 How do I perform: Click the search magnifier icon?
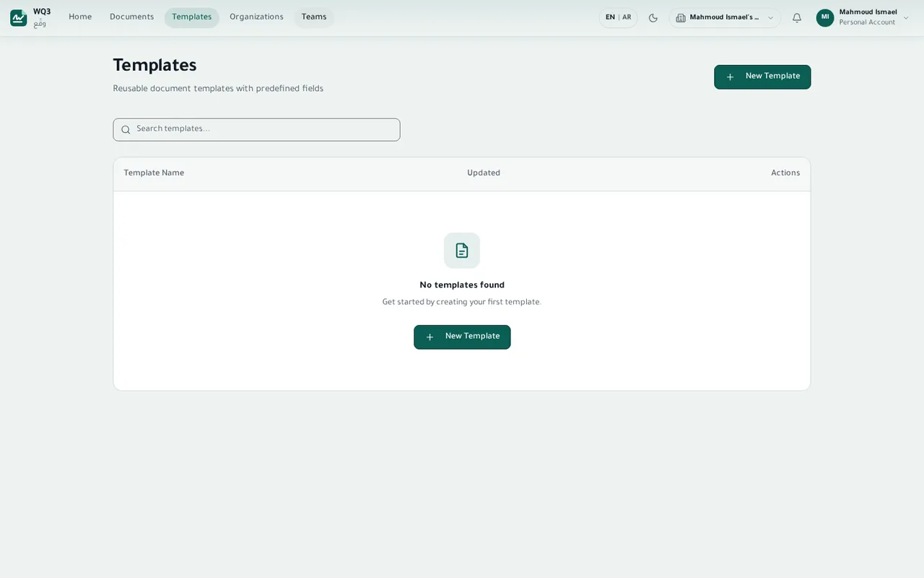click(126, 130)
